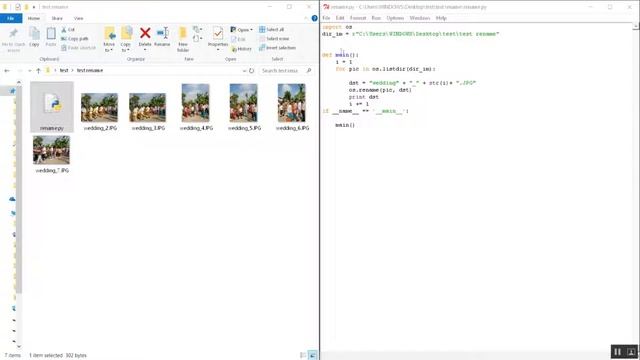Select the wedding_4.JPG thumbnail

(x=196, y=103)
